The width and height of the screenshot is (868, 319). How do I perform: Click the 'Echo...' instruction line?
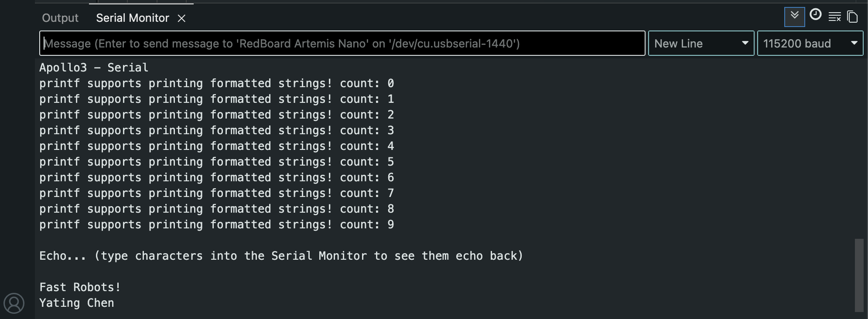click(x=281, y=256)
